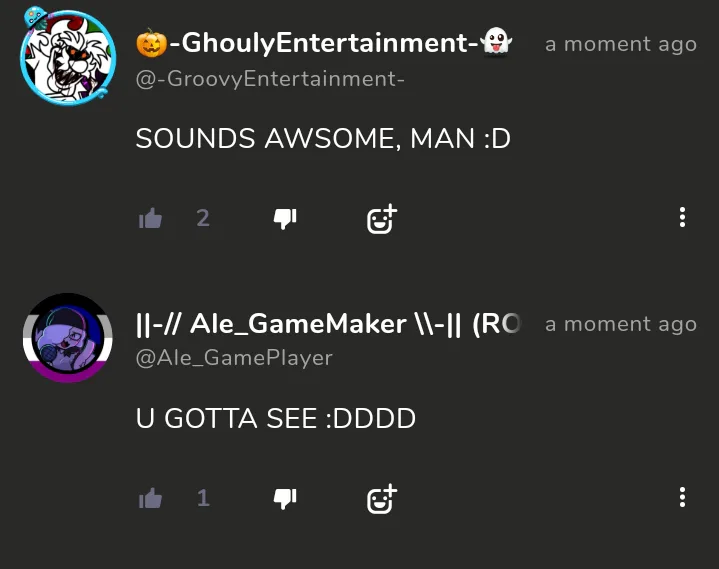Click the like count 2 on first comment

pyautogui.click(x=203, y=218)
